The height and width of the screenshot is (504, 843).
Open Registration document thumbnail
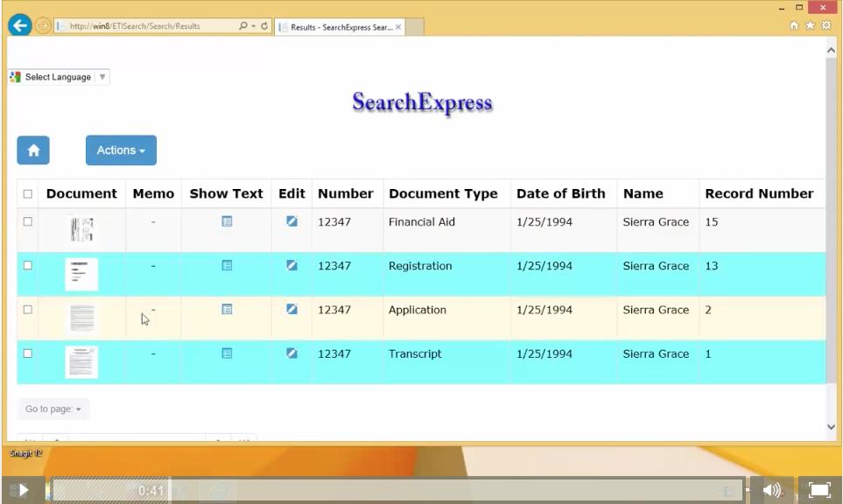point(81,274)
